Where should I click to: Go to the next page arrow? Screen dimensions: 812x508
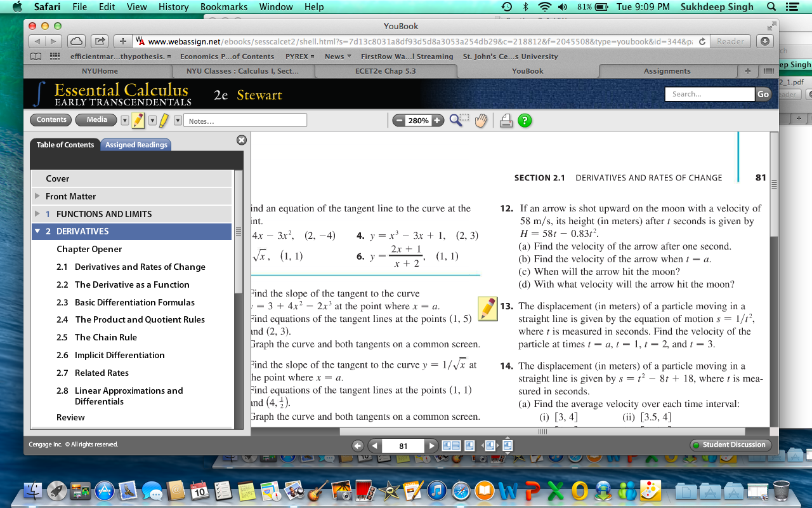click(x=431, y=446)
